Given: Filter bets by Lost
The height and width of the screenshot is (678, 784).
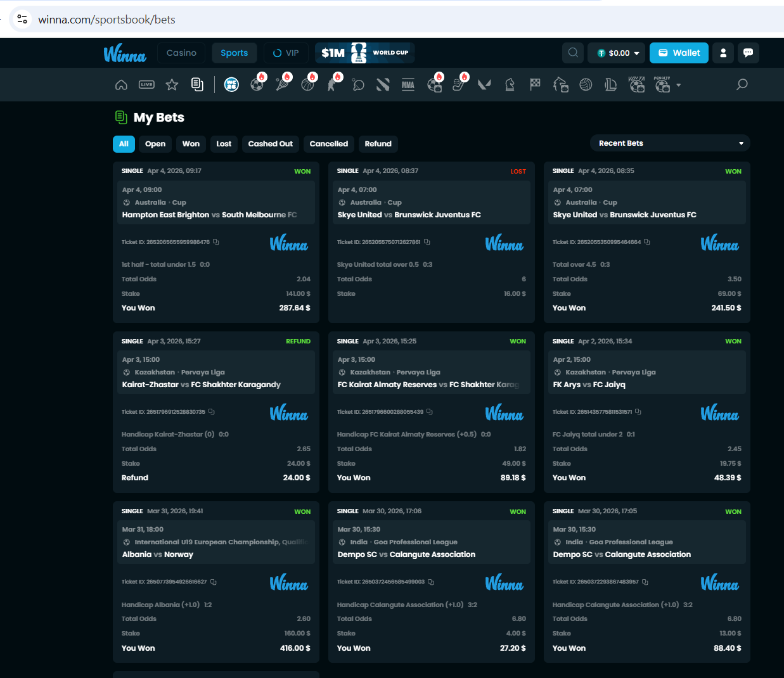Looking at the screenshot, I should point(224,144).
